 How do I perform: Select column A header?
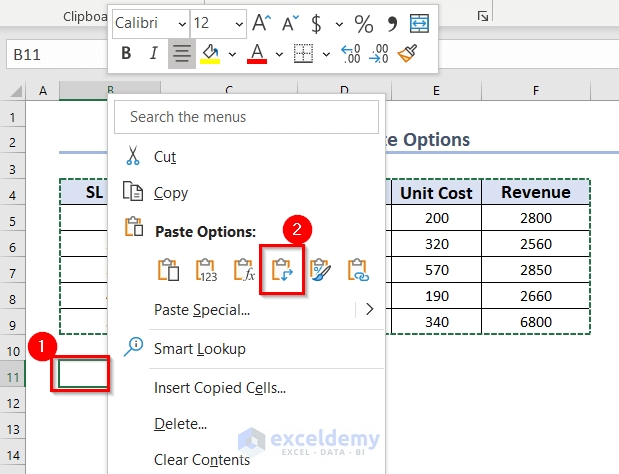click(x=43, y=91)
